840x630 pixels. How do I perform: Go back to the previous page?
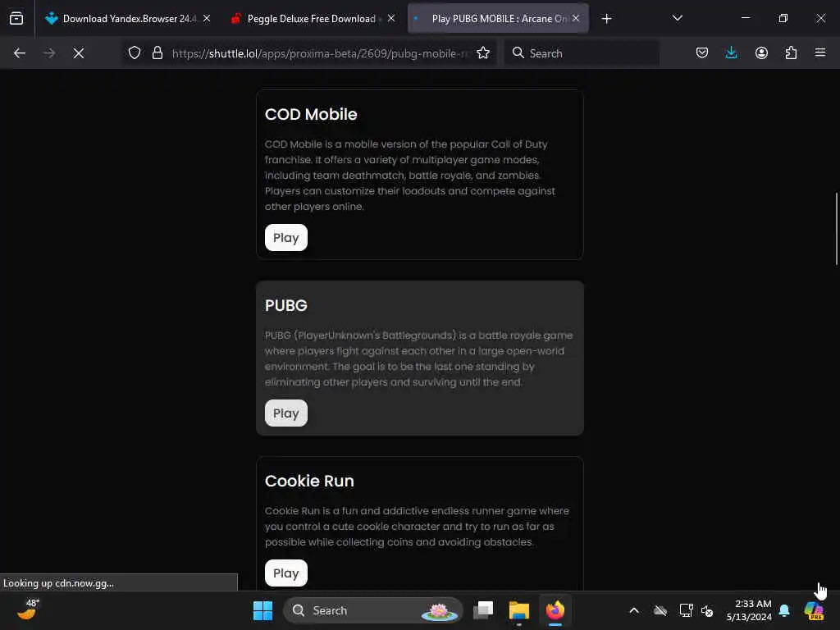pyautogui.click(x=20, y=53)
